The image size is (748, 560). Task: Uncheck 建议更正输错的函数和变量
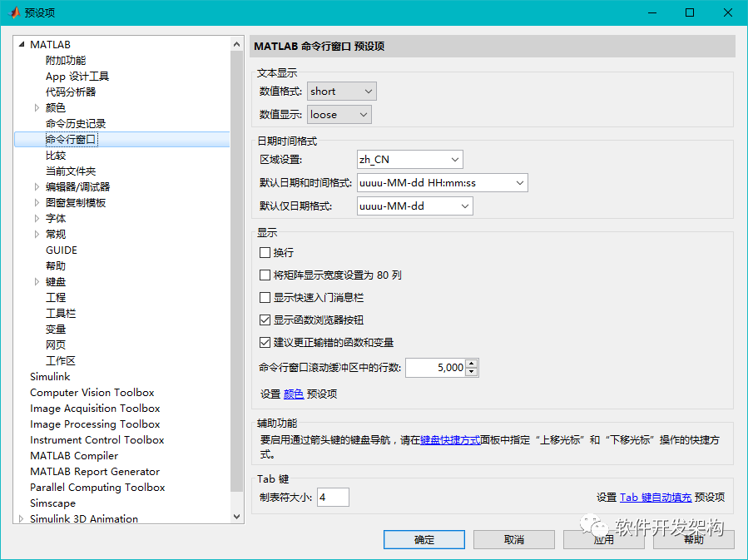click(265, 342)
